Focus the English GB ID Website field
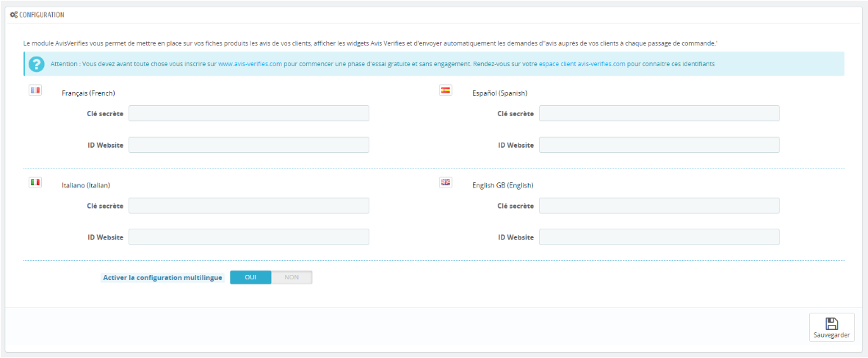The image size is (868, 358). pyautogui.click(x=659, y=237)
